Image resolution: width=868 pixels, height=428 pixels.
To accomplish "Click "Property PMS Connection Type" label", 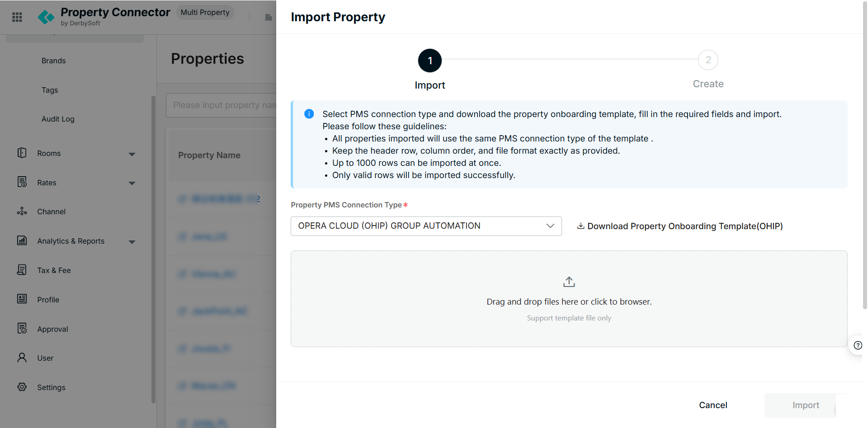I will [x=346, y=205].
